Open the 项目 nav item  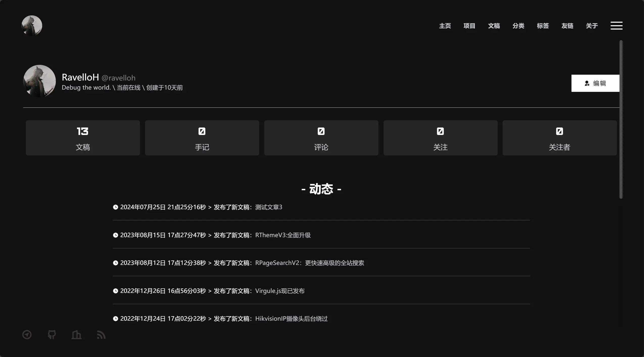[469, 26]
